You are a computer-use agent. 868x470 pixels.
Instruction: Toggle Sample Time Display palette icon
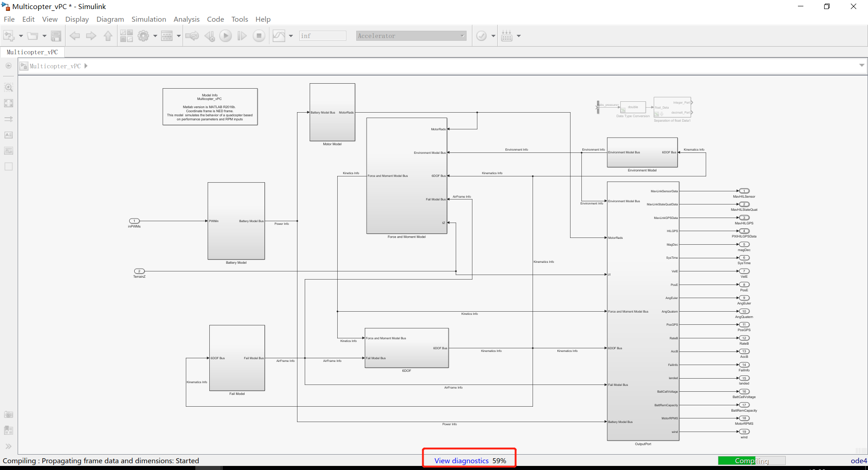pyautogui.click(x=9, y=119)
